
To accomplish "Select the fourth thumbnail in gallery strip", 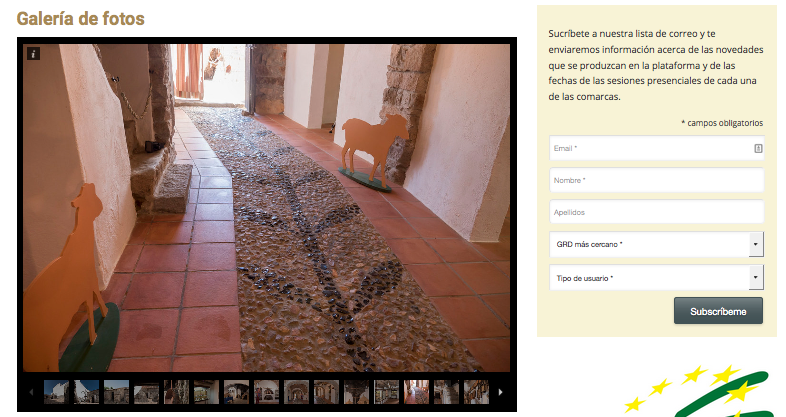I will [146, 392].
